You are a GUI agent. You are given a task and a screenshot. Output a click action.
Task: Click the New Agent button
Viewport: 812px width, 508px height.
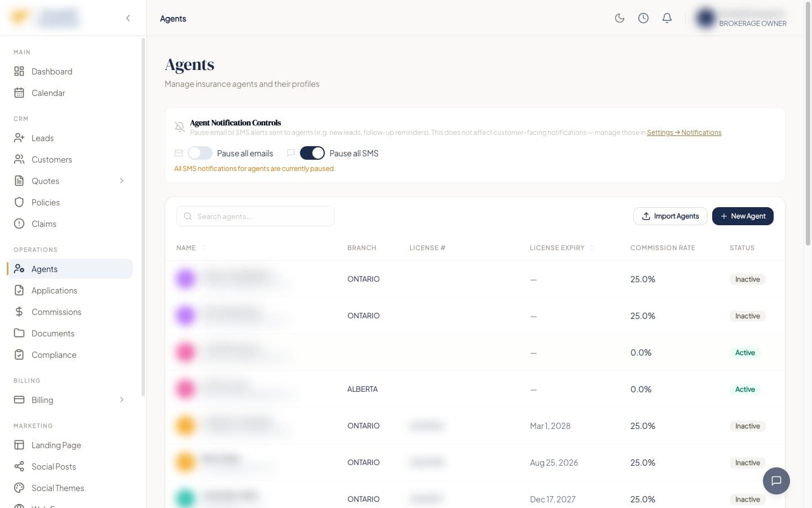point(743,216)
